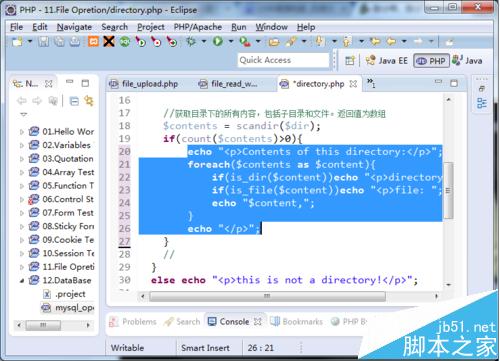Click the Open Folder toolbar icon

[274, 42]
